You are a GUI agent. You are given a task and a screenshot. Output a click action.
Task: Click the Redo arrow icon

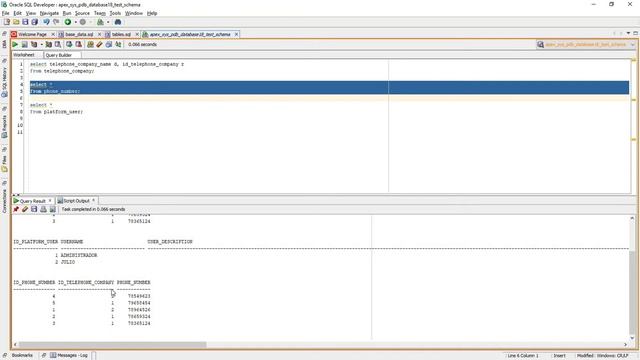56,22
